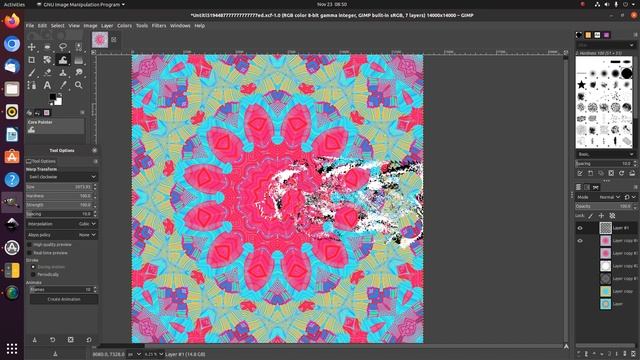Select the Text tool
The image size is (640, 360).
pyautogui.click(x=47, y=85)
